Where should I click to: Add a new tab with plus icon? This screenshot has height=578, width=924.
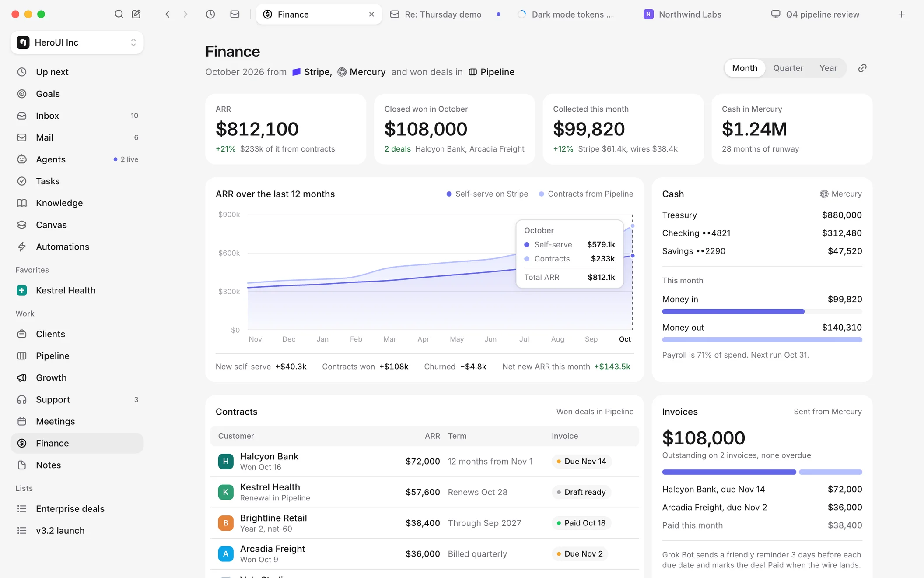tap(901, 14)
